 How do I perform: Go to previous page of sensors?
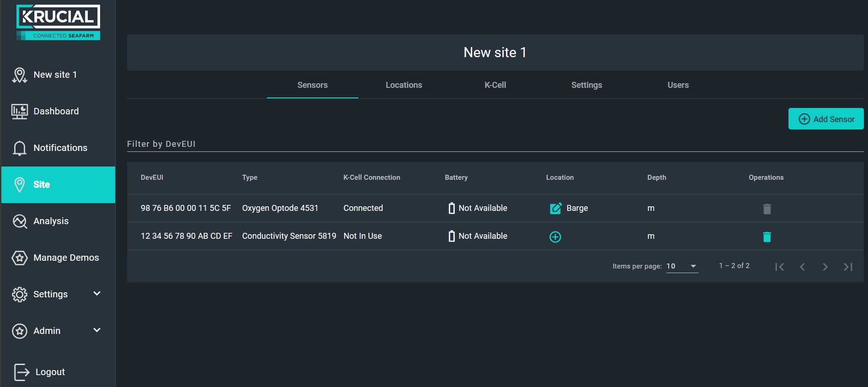[x=802, y=267]
